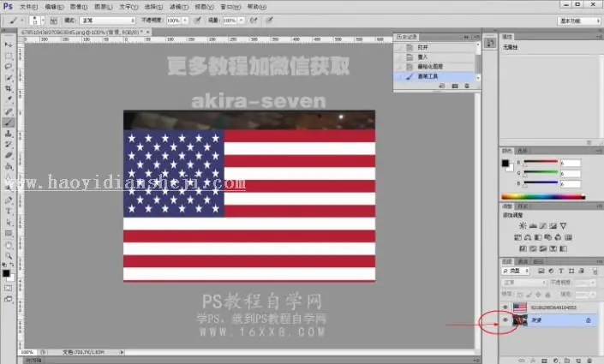
Task: Open the Layer menu
Action: [104, 7]
